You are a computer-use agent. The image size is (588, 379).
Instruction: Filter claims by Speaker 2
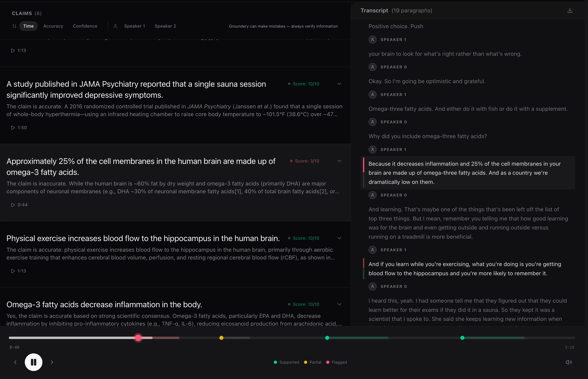165,26
